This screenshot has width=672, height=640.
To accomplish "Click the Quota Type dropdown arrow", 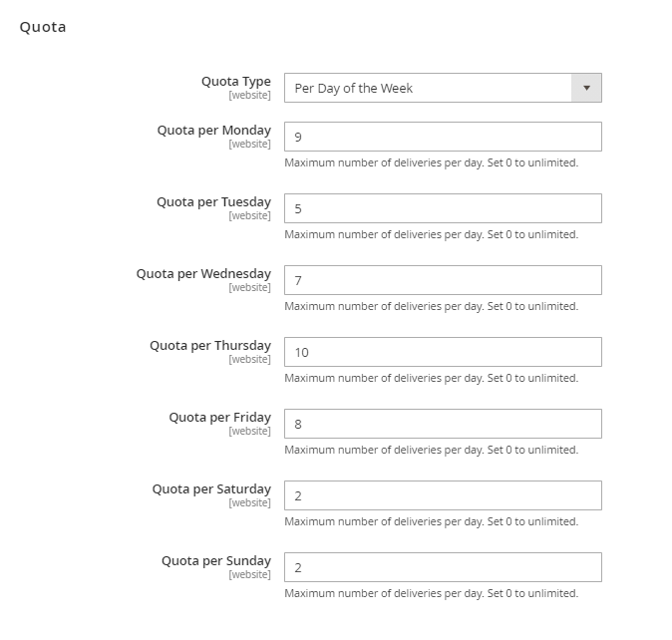I will pyautogui.click(x=586, y=88).
